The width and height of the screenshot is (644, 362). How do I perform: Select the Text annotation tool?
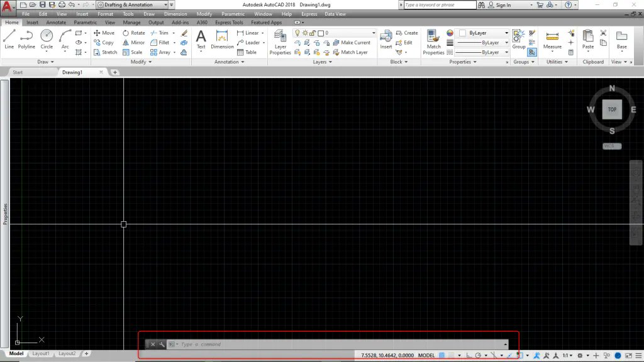pos(201,40)
